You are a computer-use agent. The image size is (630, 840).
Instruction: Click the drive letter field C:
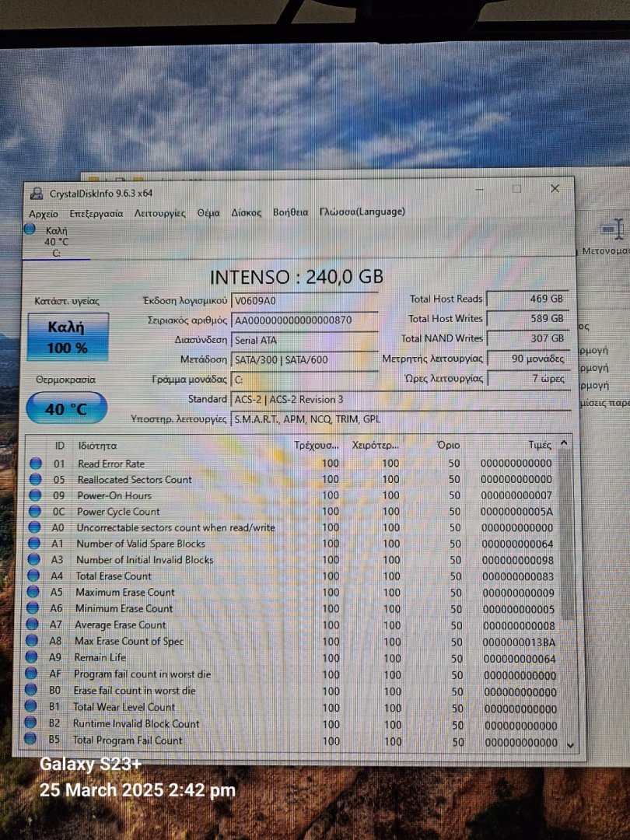(x=305, y=380)
